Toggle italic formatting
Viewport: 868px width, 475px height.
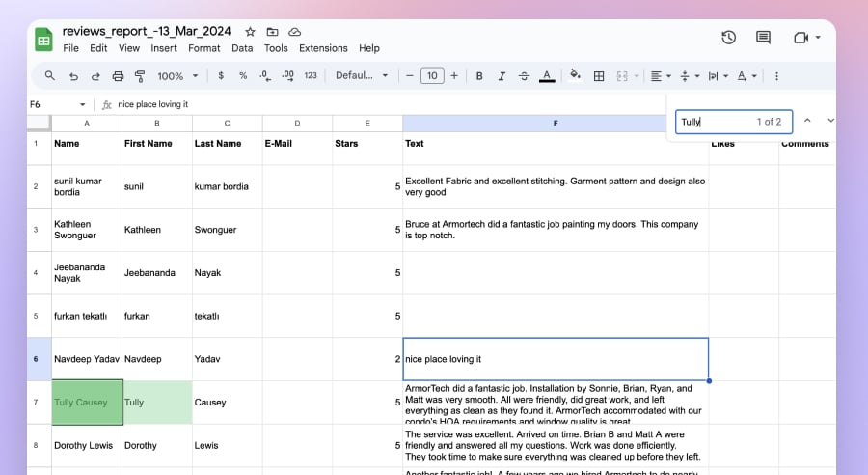click(501, 76)
